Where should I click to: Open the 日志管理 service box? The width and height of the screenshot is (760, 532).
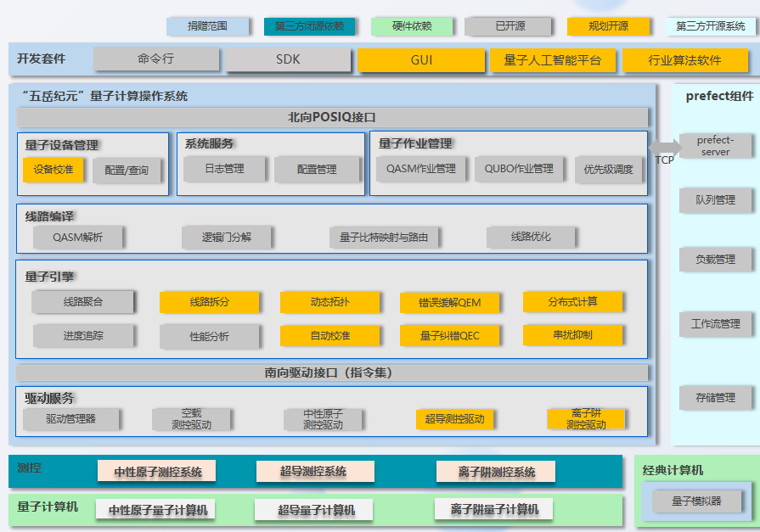point(224,169)
